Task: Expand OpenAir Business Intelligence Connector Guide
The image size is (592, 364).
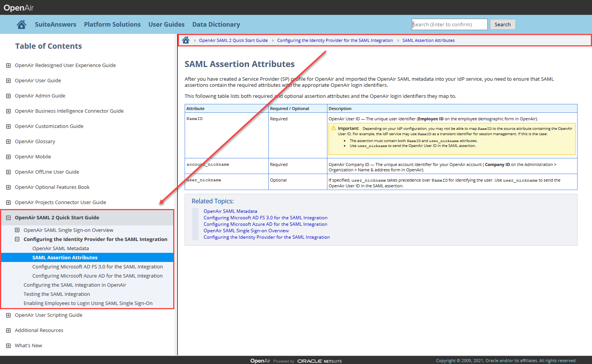Action: point(8,111)
